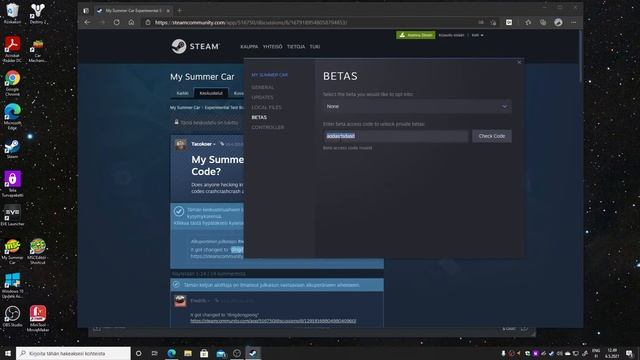Open the Recycle Bin desktop icon
This screenshot has width=640, height=360.
point(12,12)
